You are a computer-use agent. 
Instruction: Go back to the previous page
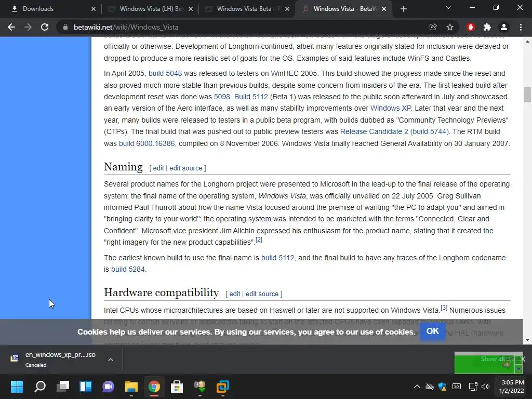tap(11, 27)
